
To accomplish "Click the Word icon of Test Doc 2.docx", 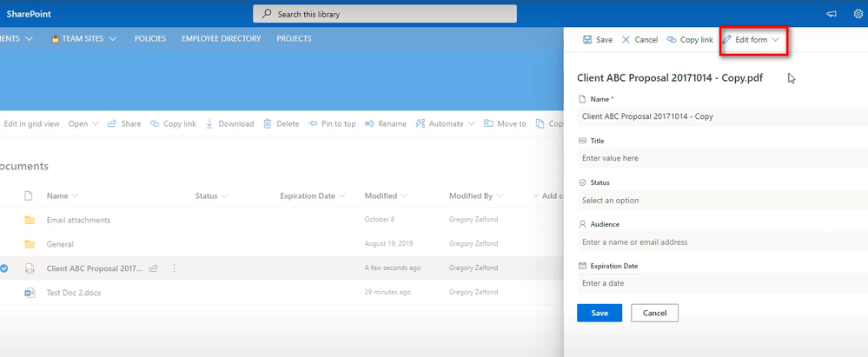I will pos(30,293).
